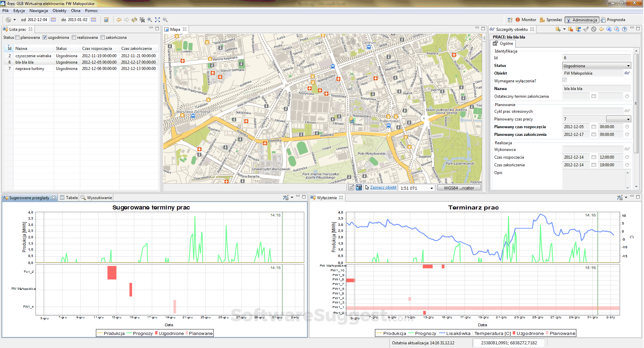Delete the object using the database-x icon
The height and width of the screenshot is (348, 644).
click(x=571, y=29)
